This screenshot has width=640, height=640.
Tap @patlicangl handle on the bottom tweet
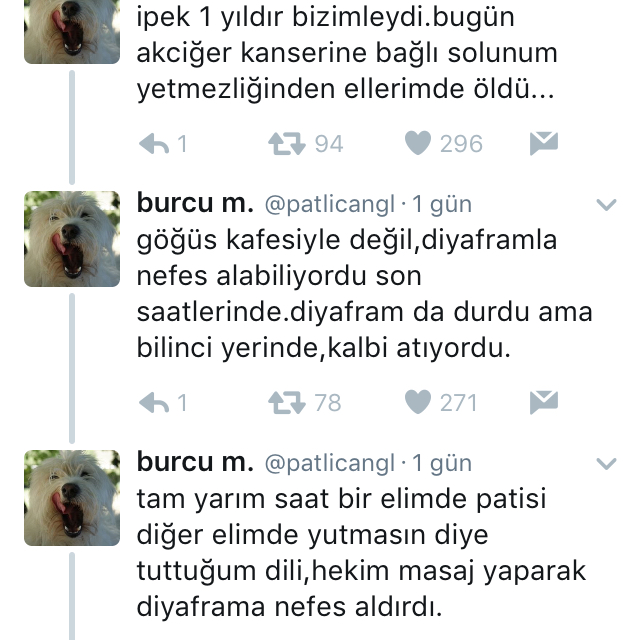tap(330, 464)
